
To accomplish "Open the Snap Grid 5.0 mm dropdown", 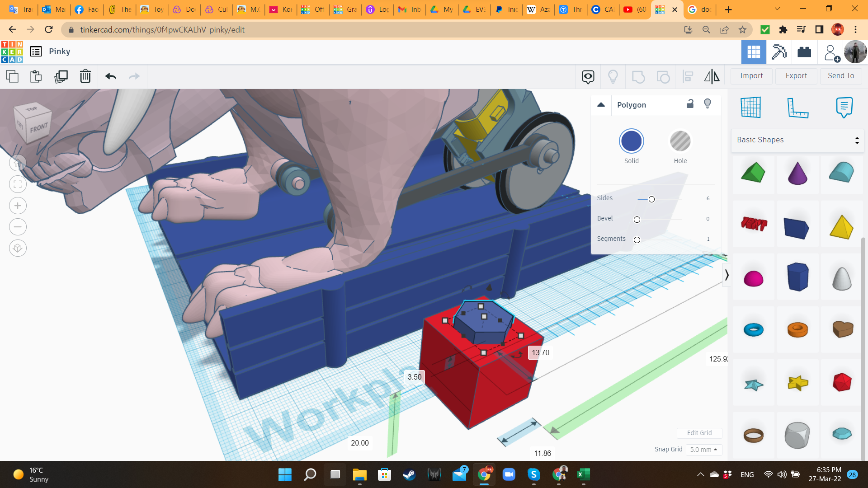I will (x=703, y=450).
